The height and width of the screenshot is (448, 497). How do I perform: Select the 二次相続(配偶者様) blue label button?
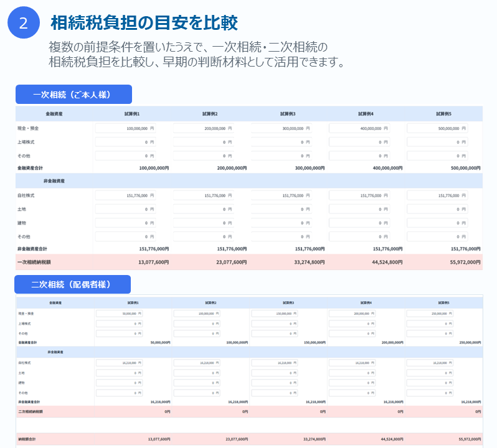[73, 284]
